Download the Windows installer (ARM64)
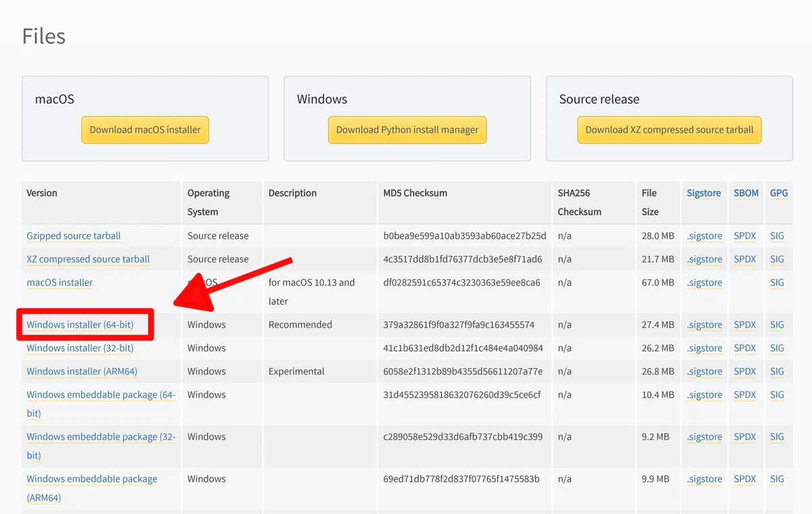Image resolution: width=812 pixels, height=514 pixels. 82,371
